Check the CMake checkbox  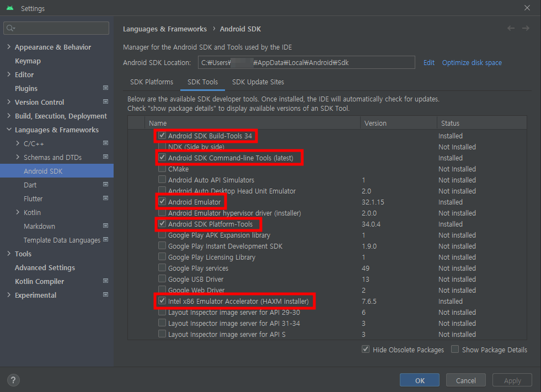tap(162, 169)
